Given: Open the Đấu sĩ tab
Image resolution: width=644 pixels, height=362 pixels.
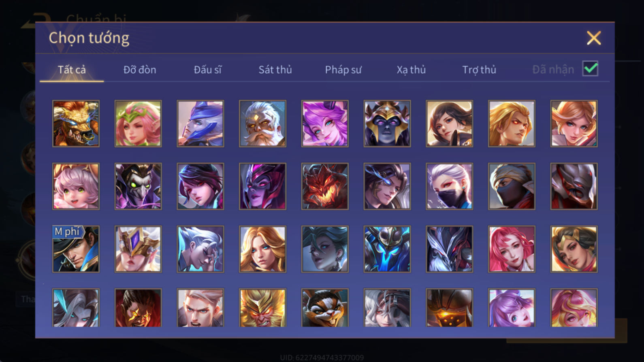Looking at the screenshot, I should pos(208,70).
